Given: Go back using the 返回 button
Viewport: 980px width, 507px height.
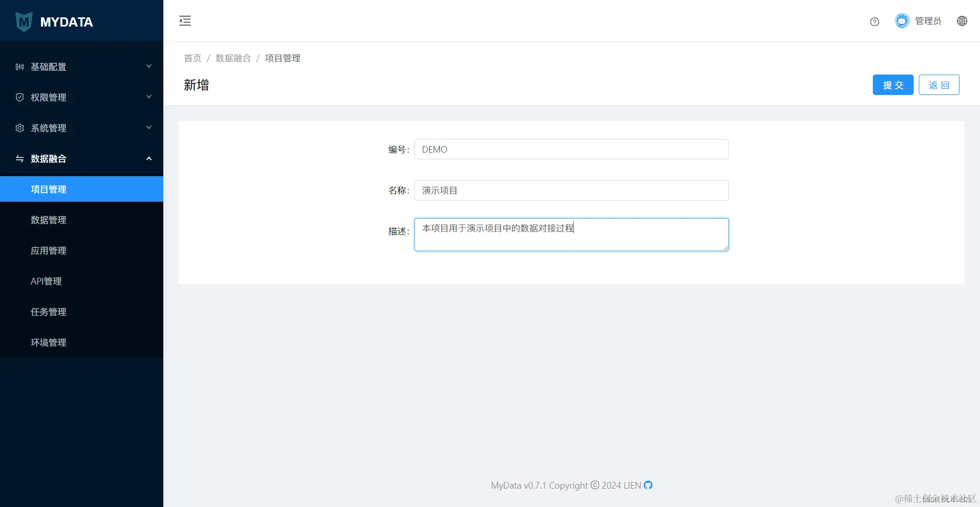Looking at the screenshot, I should (x=939, y=85).
